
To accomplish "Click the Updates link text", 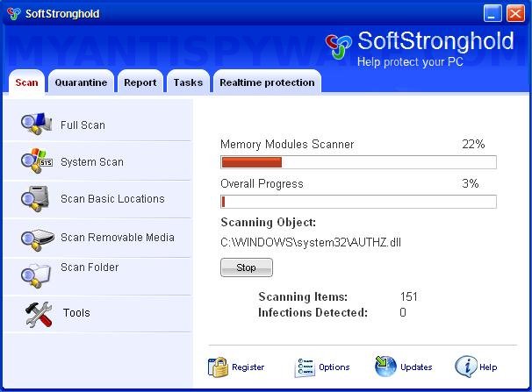I will [x=416, y=367].
